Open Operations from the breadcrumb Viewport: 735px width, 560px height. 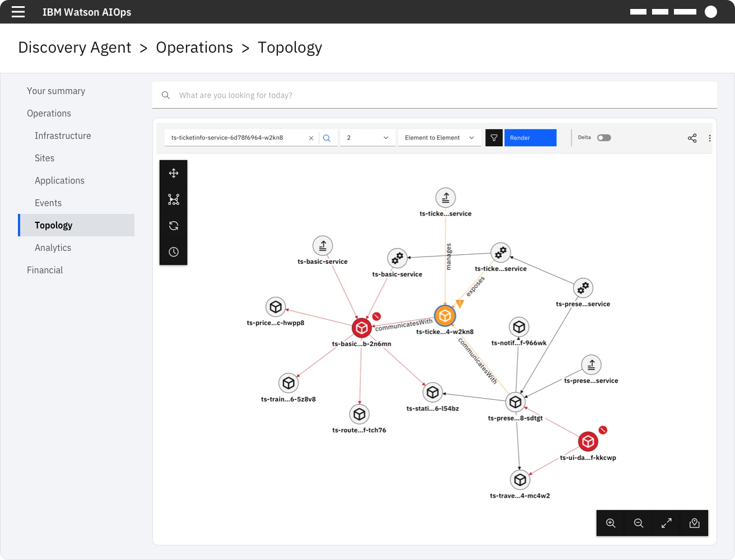(194, 48)
